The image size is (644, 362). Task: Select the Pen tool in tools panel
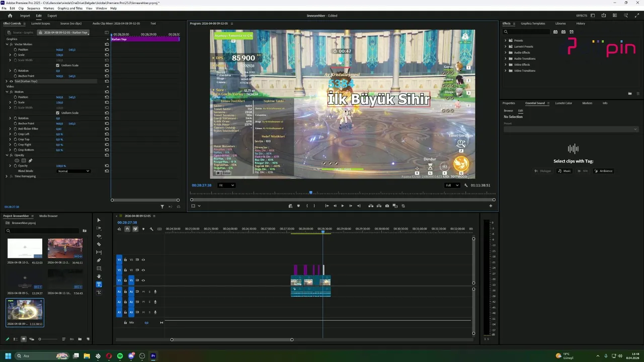99,260
